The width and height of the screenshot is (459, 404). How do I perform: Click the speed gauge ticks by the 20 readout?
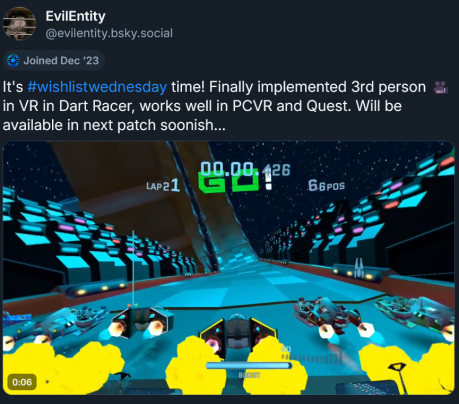point(307,358)
